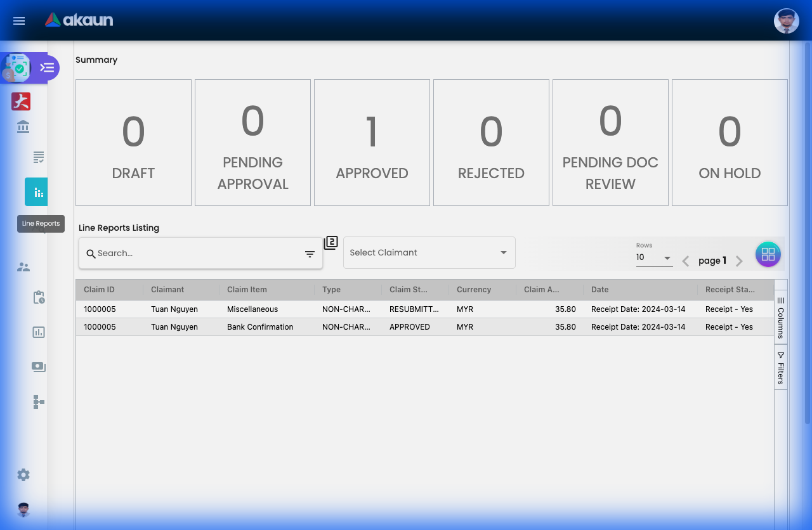Click the duplicate pages icon beside search
This screenshot has width=812, height=530.
pos(331,242)
